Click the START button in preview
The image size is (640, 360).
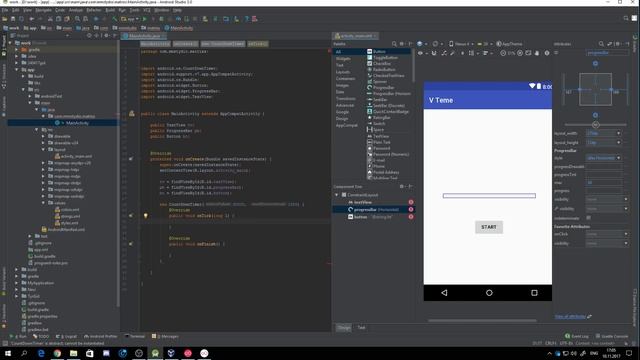point(489,227)
